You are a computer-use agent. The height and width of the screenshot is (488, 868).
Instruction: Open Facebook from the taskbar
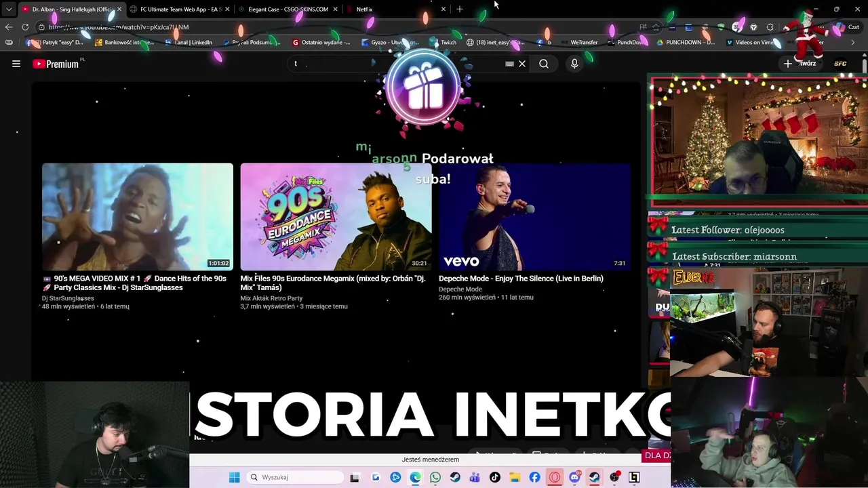point(534,477)
